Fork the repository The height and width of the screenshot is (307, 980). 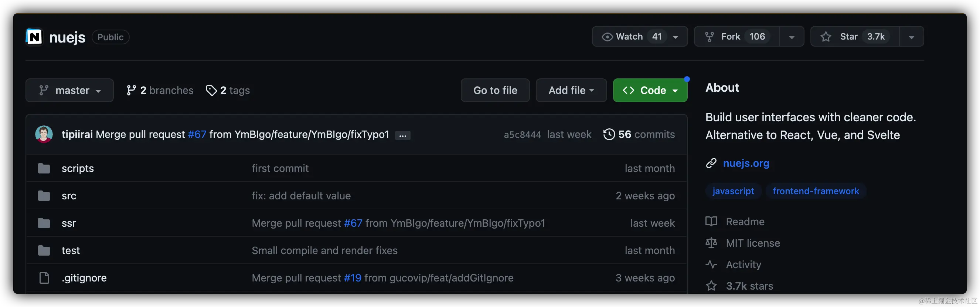pos(737,37)
